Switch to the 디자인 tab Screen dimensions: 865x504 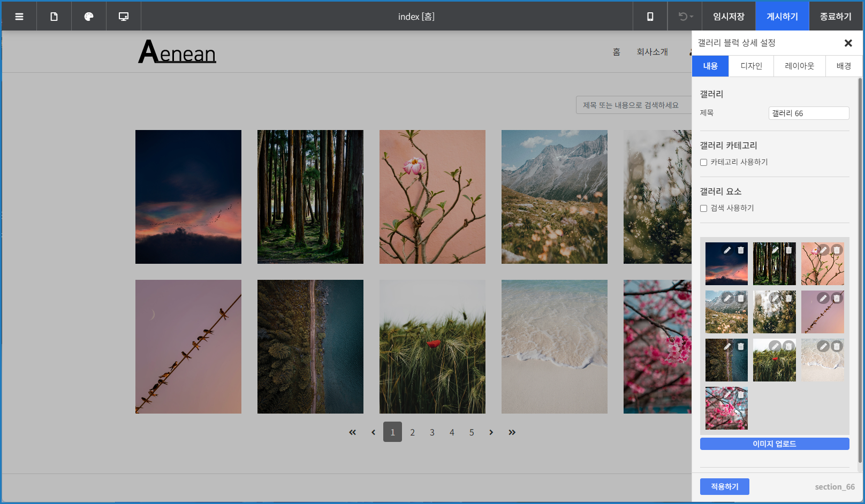(x=751, y=66)
